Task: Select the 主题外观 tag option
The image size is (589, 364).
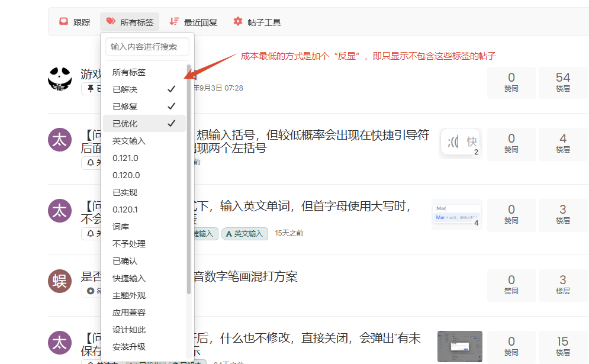Action: point(144,295)
